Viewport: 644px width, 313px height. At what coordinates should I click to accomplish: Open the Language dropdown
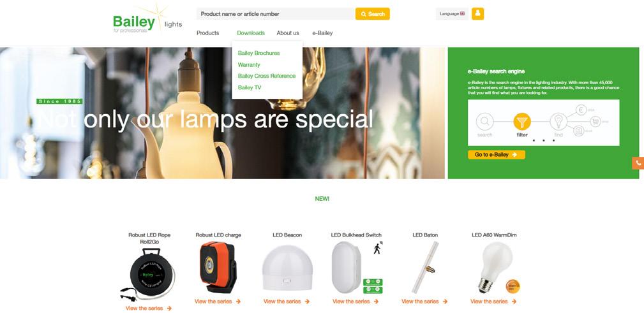tap(452, 13)
